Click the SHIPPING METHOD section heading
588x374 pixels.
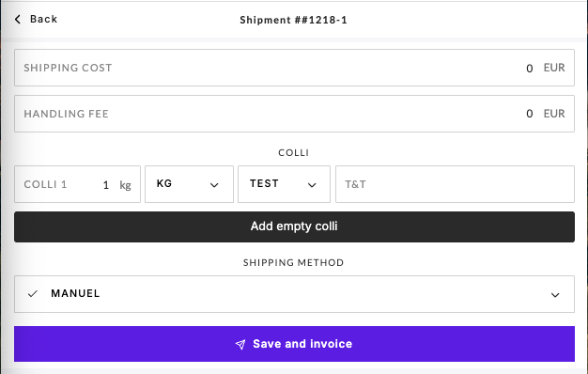click(294, 262)
